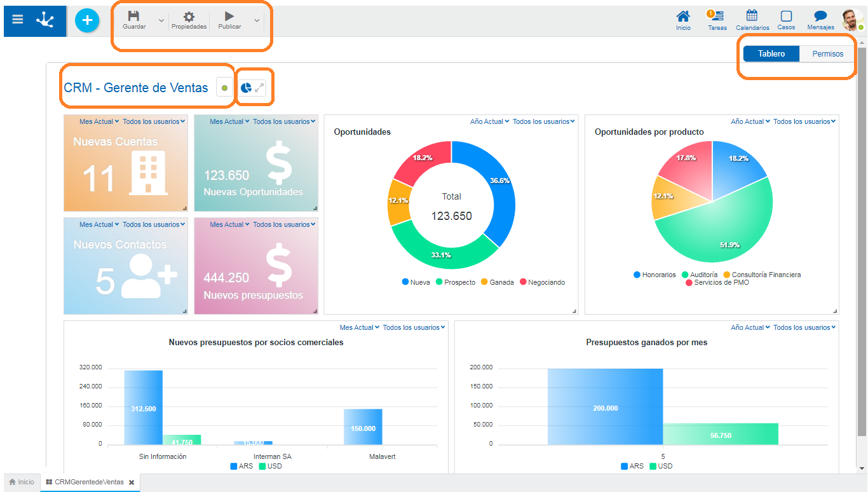Viewport: 868px width, 492px height.
Task: Click the 200.000 ARS bar
Action: pyautogui.click(x=605, y=407)
